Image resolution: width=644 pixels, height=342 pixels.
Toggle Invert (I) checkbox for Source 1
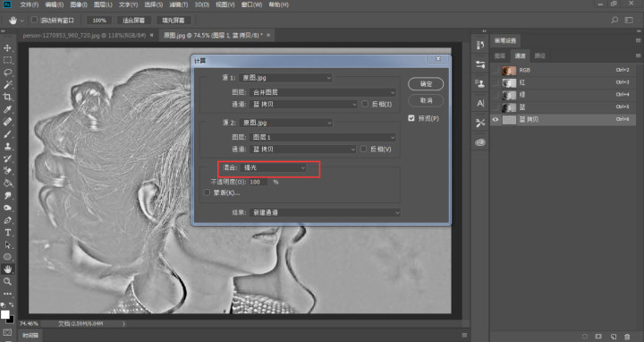pos(365,104)
